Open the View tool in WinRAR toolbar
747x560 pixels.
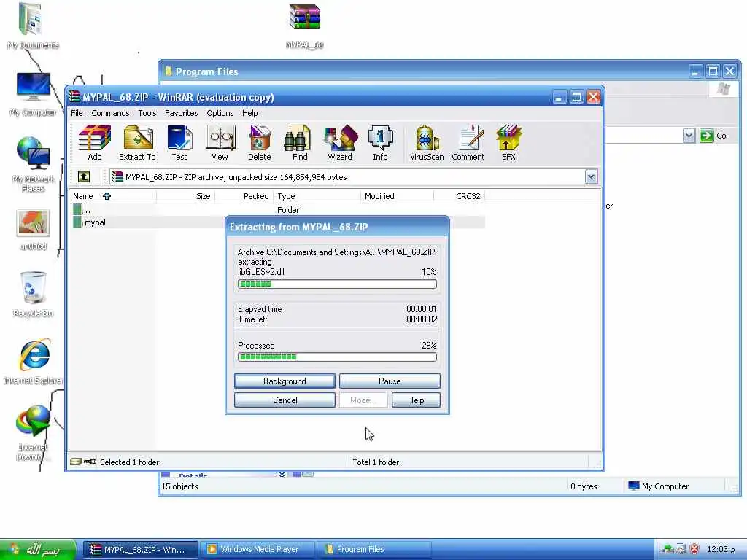coord(220,142)
